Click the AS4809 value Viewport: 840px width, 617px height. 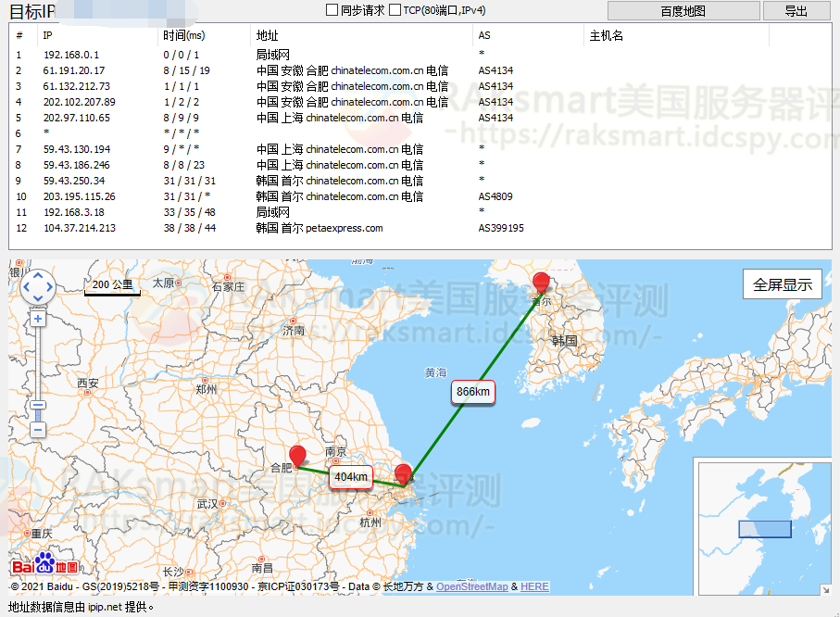(495, 196)
